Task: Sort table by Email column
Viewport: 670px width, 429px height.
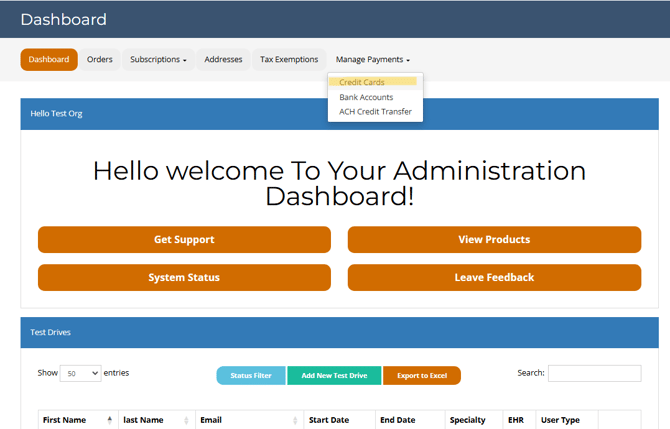Action: (x=248, y=420)
